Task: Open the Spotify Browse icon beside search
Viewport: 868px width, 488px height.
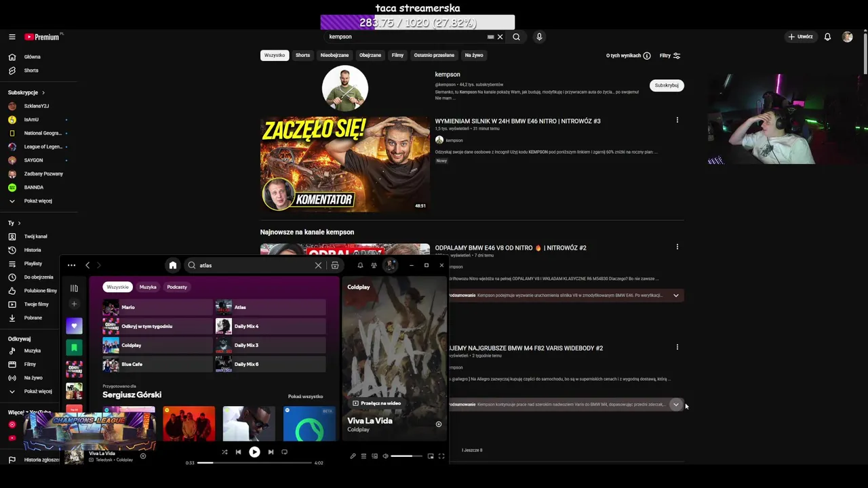Action: click(x=335, y=266)
